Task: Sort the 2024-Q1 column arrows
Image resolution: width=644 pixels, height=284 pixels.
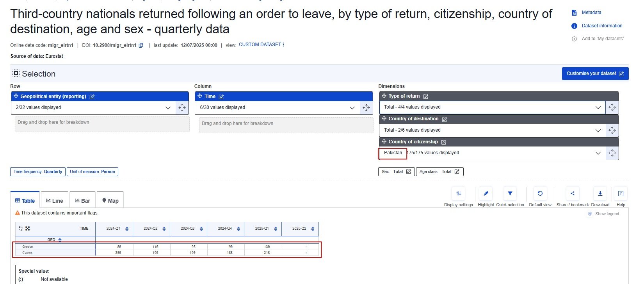Action: [127, 229]
